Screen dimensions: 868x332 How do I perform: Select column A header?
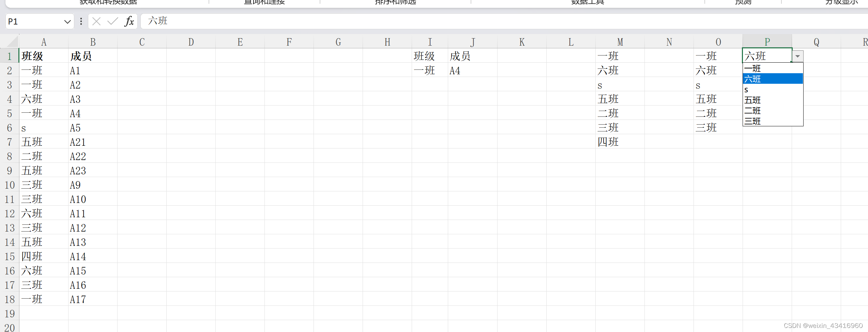click(44, 42)
